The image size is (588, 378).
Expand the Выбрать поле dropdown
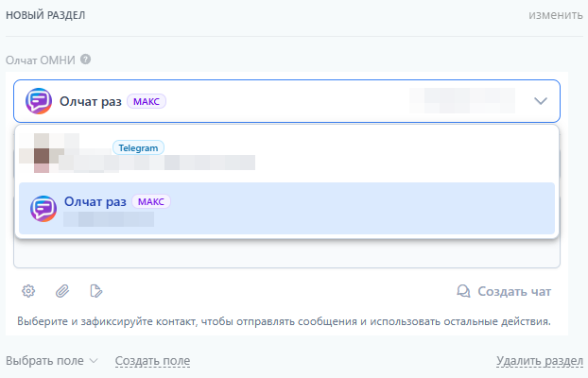(52, 361)
